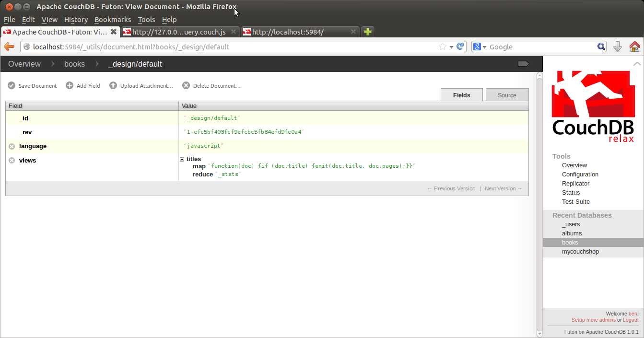
Task: Click the _id value '_design/default'
Action: coord(211,118)
